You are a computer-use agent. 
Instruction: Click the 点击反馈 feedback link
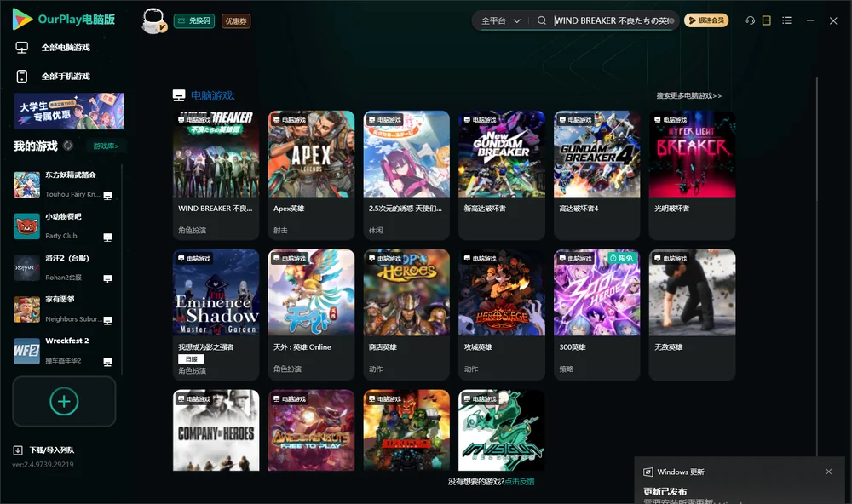coord(520,481)
